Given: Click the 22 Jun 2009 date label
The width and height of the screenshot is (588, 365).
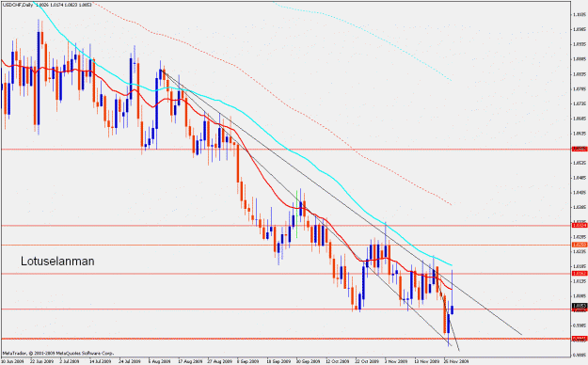Looking at the screenshot, I should pos(41,361).
